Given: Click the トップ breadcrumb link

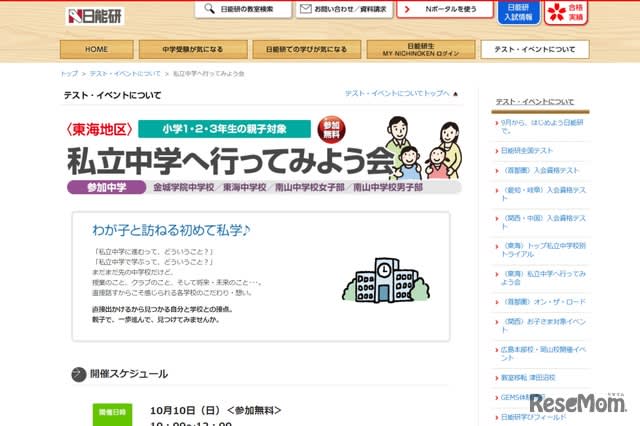Looking at the screenshot, I should (x=69, y=73).
